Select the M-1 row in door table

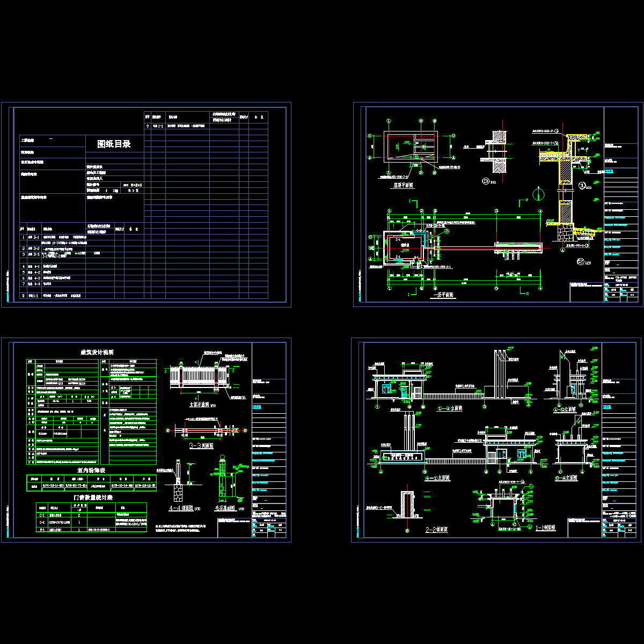(91, 529)
